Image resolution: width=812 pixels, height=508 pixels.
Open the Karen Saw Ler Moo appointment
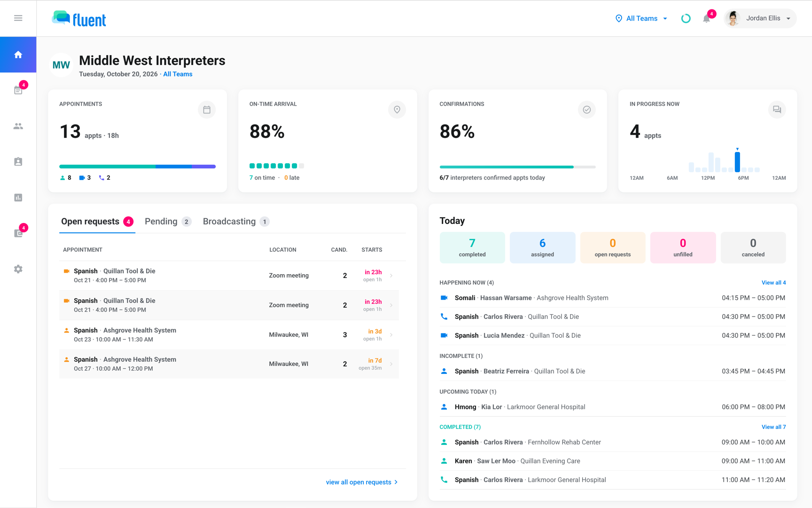612,461
